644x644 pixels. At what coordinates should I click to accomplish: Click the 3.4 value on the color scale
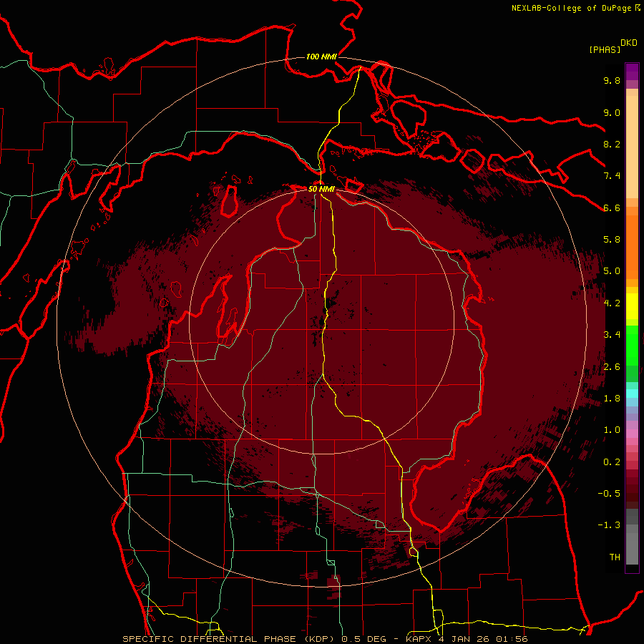[x=612, y=335]
